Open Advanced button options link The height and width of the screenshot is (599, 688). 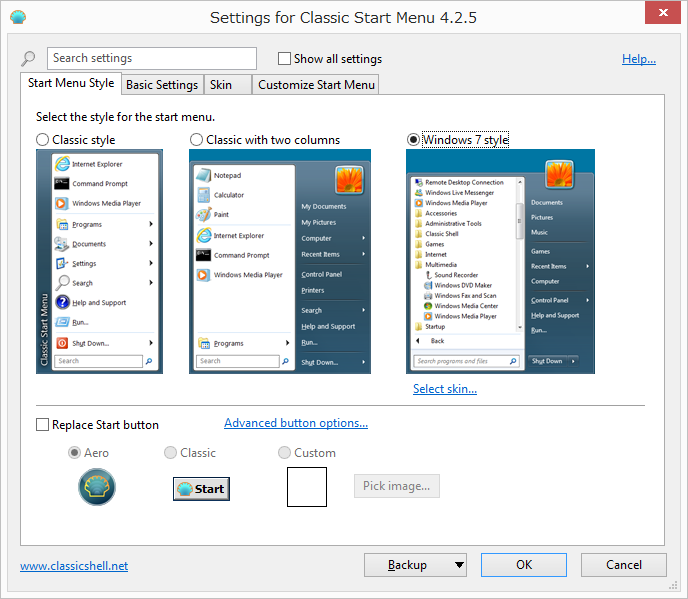(296, 423)
